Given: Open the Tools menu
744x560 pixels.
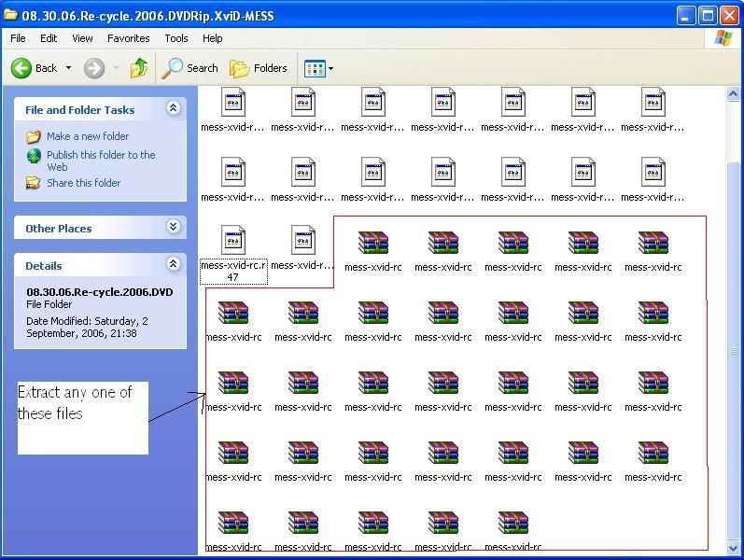Looking at the screenshot, I should (x=176, y=38).
